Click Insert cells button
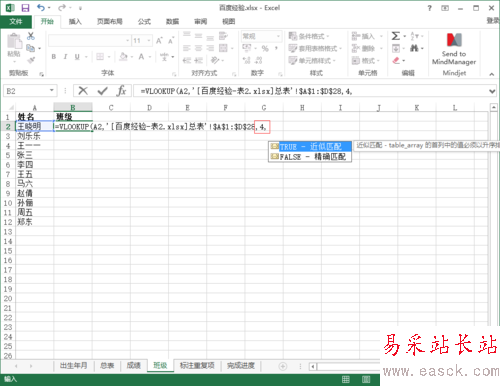Viewport: 500px width, 386px height. pos(363,36)
